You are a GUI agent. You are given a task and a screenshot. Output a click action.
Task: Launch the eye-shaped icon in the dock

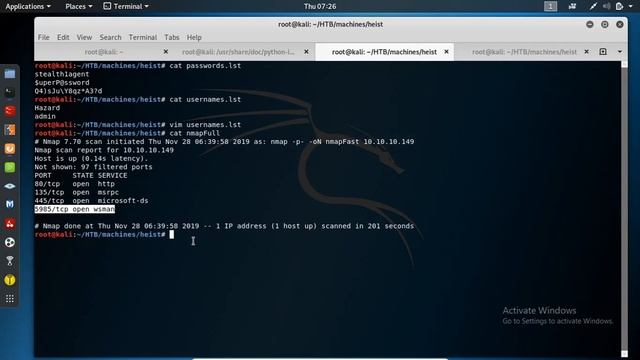coord(10,186)
